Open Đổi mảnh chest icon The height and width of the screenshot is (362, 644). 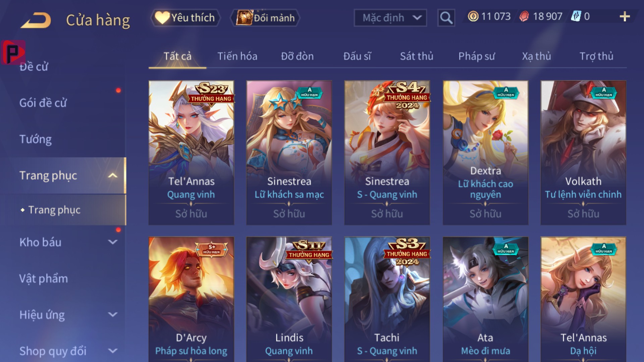point(244,18)
